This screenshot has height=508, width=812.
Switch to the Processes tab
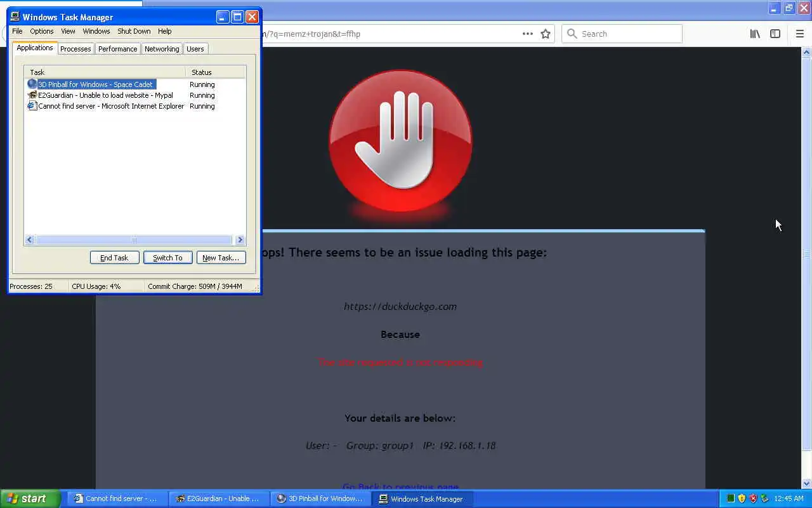pos(75,49)
